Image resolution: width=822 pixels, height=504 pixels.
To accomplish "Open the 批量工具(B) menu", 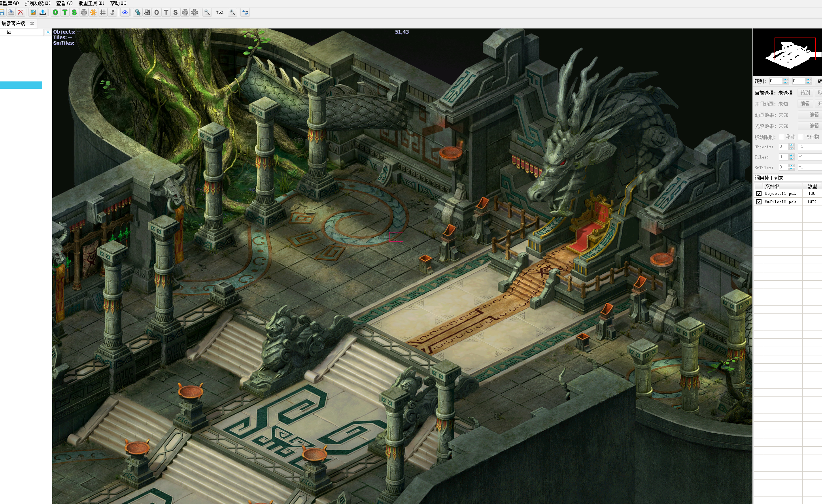I will point(91,3).
